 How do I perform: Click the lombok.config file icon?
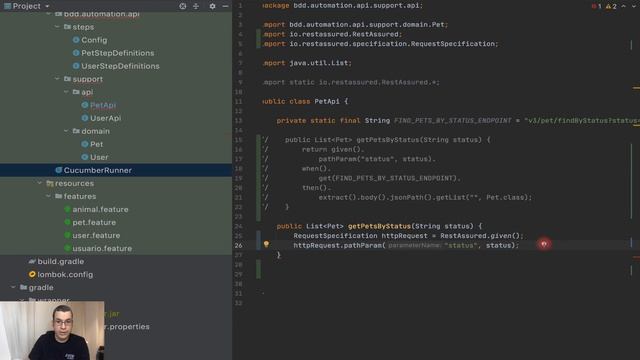point(32,275)
